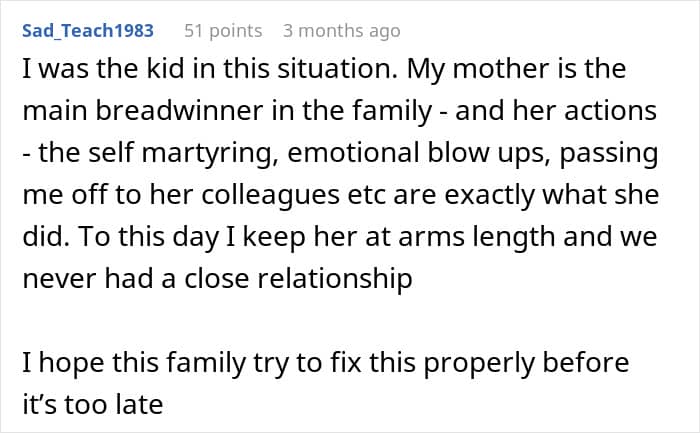Click the word "martyring" in the comment

point(208,151)
